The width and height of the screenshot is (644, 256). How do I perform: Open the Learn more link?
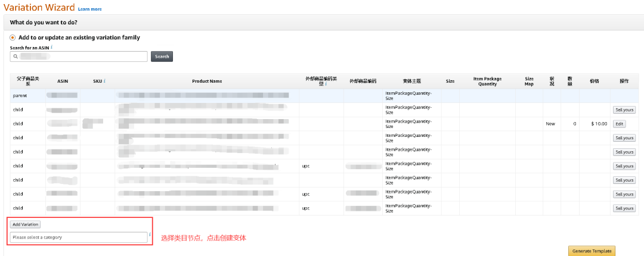coord(89,10)
